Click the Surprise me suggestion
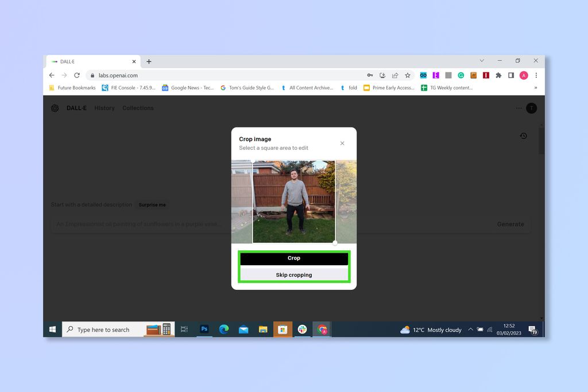 [152, 204]
